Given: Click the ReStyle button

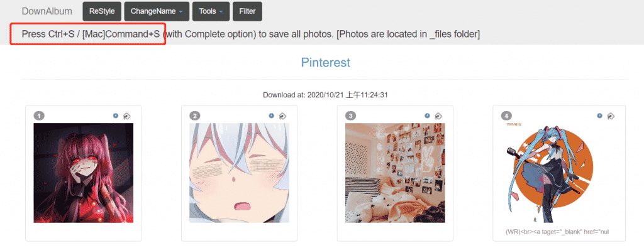Looking at the screenshot, I should point(102,11).
